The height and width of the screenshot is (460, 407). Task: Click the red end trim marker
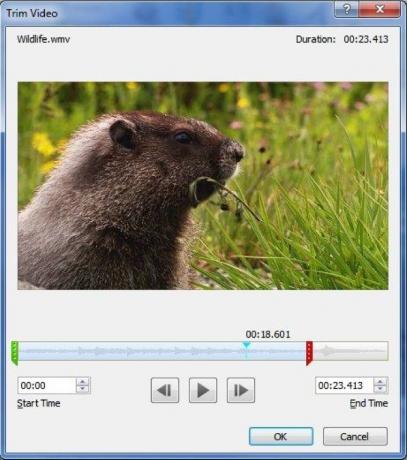[x=309, y=353]
